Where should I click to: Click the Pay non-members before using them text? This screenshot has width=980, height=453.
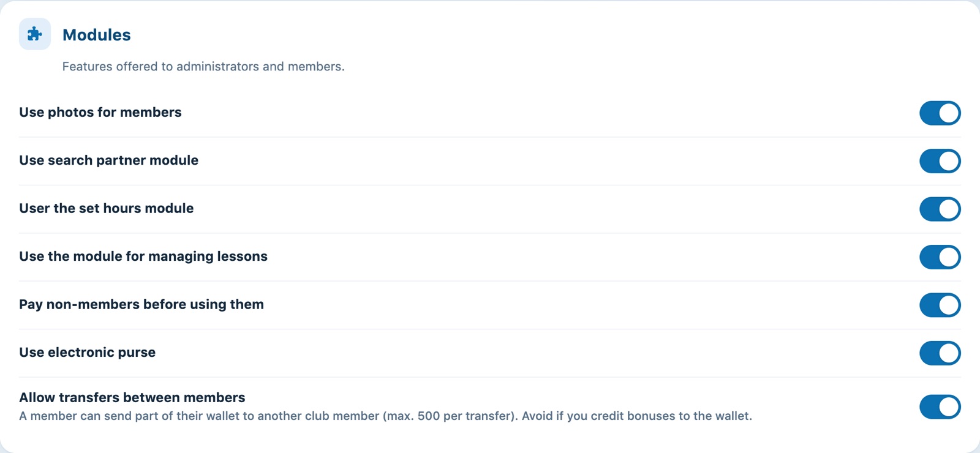tap(141, 304)
